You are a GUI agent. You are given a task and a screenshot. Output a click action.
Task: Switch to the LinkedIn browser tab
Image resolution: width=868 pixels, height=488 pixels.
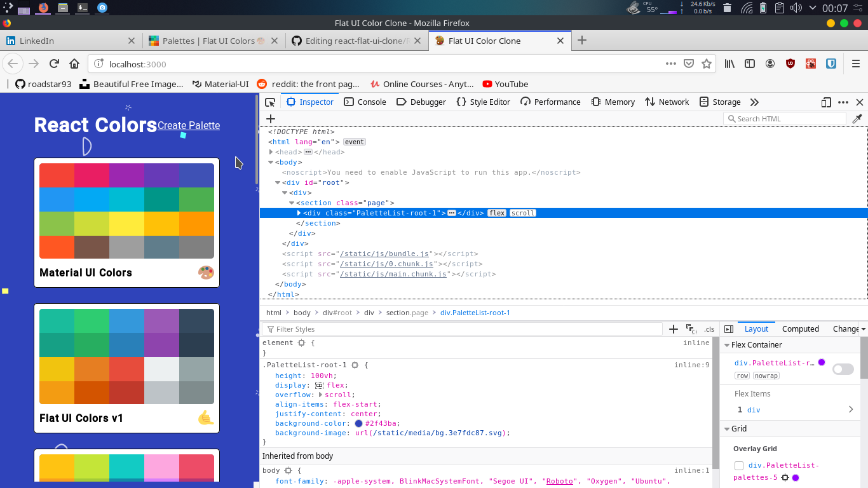71,41
